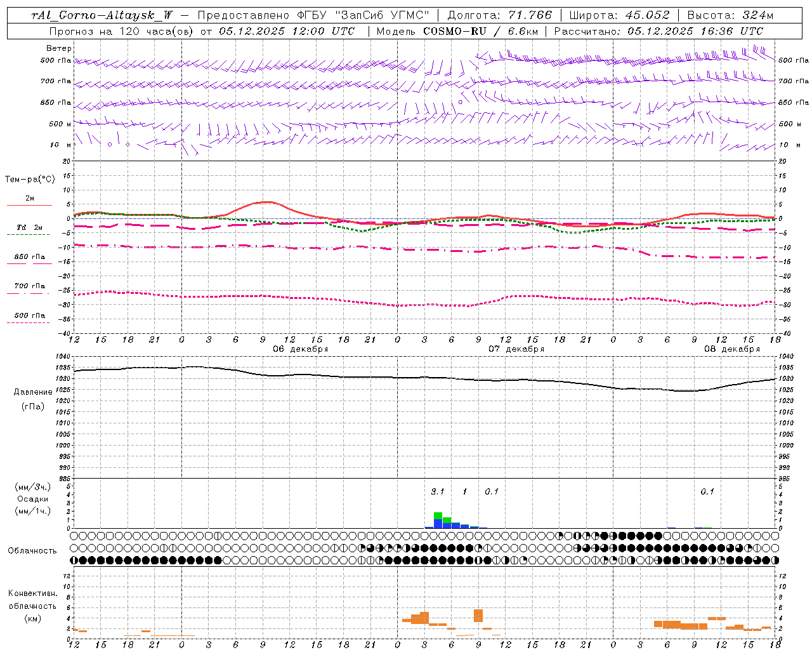Click the 07 декабря date label
Viewport: 812px width, 650px height.
pos(516,349)
